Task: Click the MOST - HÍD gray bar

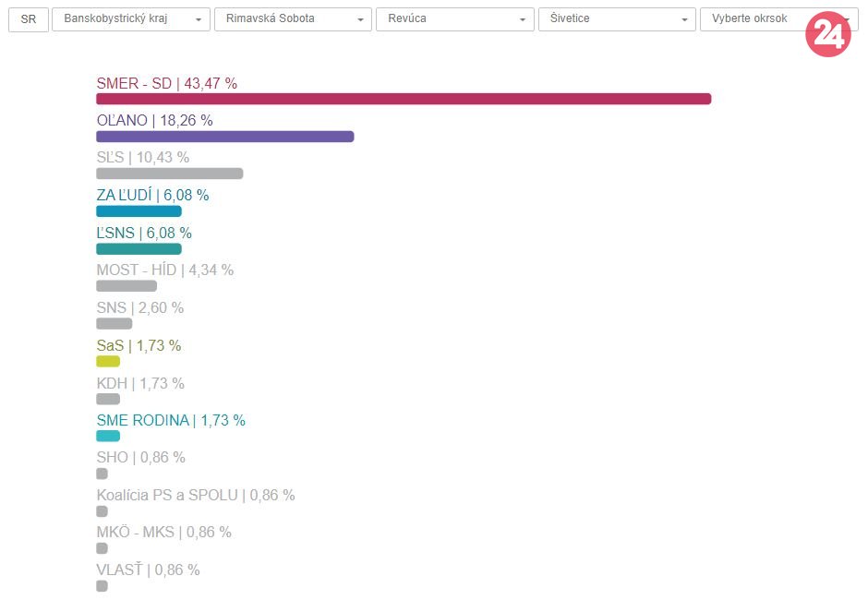Action: click(127, 286)
